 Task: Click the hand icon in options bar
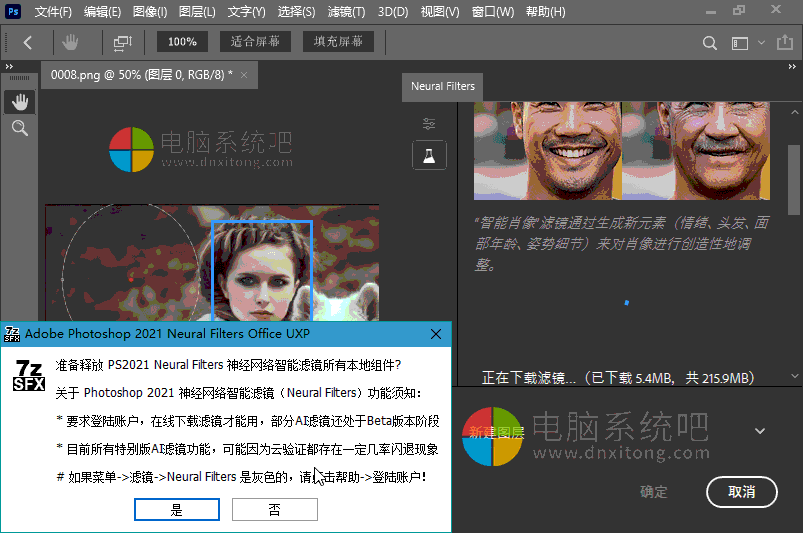(x=71, y=42)
